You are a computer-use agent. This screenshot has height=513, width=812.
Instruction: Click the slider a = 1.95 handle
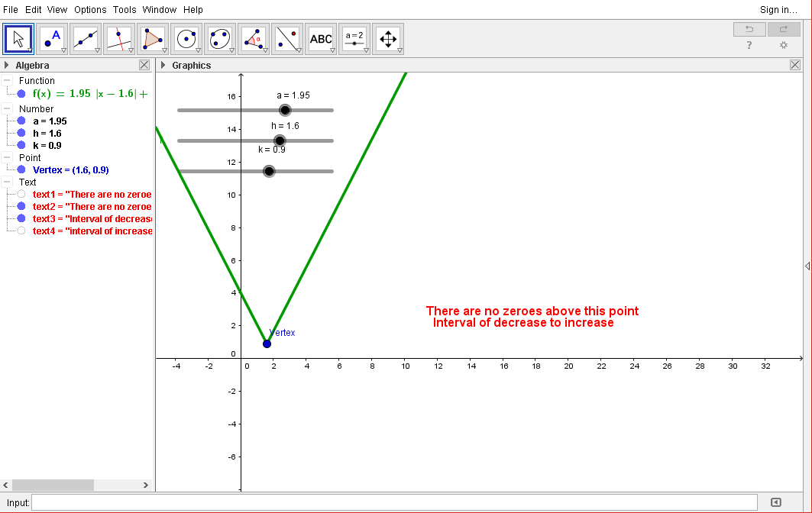click(x=285, y=110)
